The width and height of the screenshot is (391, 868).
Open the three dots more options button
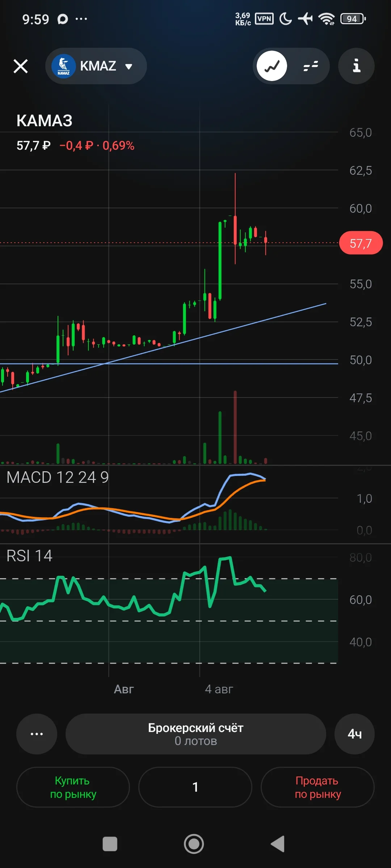(37, 734)
